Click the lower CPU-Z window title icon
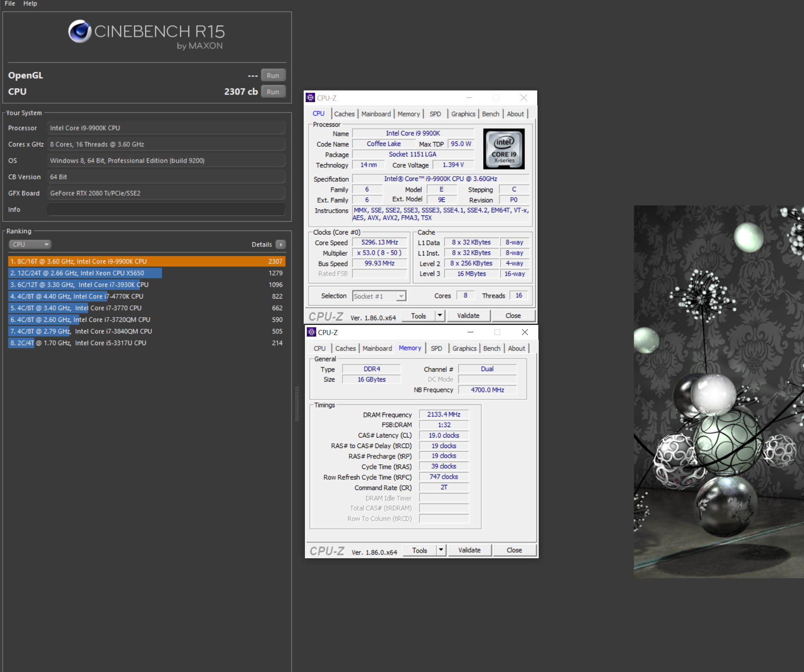Image resolution: width=804 pixels, height=672 pixels. [312, 332]
